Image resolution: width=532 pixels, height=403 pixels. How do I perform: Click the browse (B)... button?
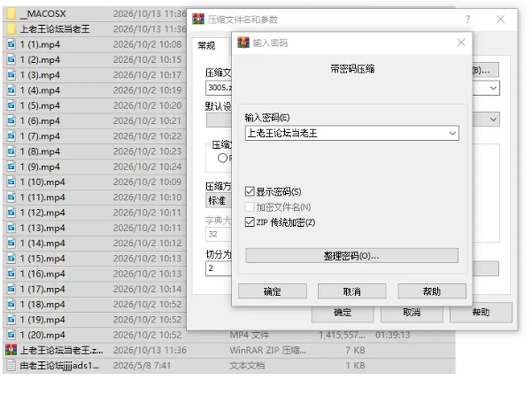pos(485,70)
